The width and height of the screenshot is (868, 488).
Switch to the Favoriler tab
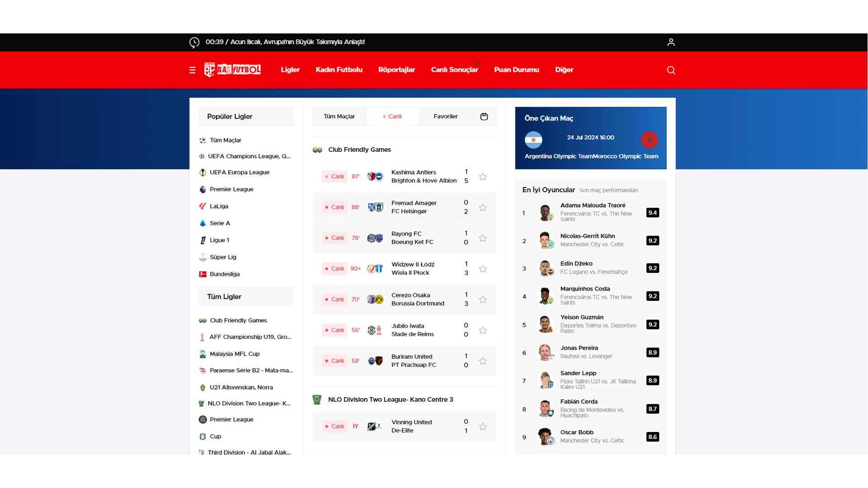[x=445, y=117]
